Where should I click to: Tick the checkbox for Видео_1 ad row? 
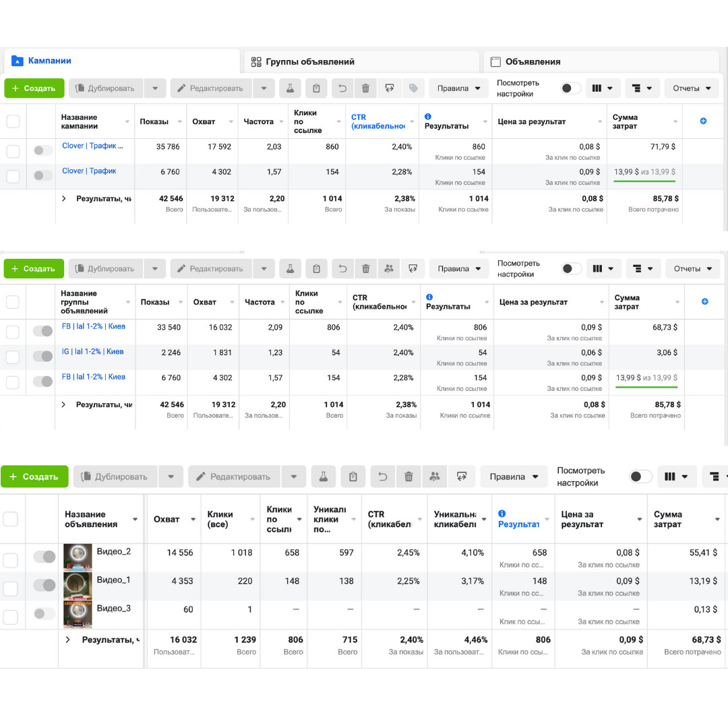[10, 588]
